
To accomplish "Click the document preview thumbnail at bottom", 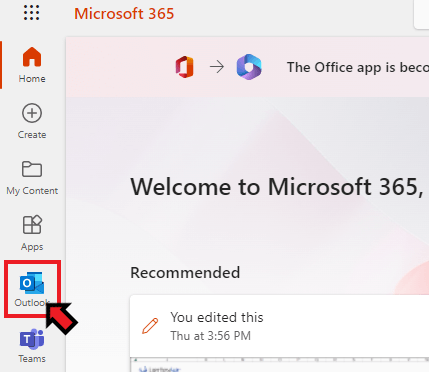I will click(280, 364).
